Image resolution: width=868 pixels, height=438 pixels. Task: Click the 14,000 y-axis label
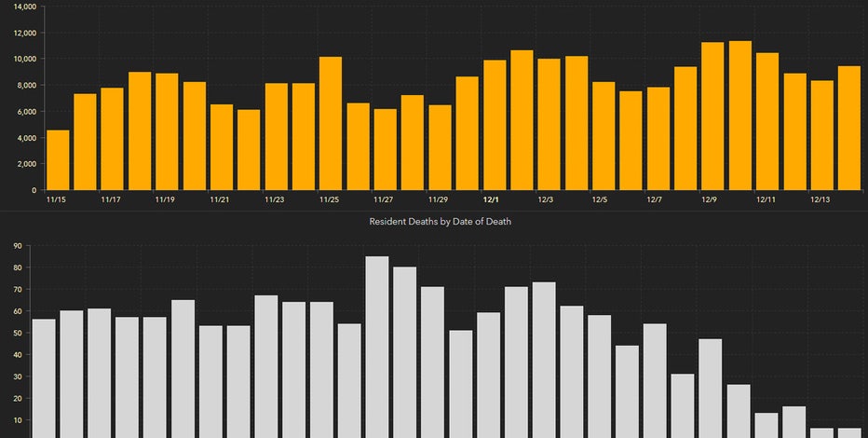click(x=21, y=7)
